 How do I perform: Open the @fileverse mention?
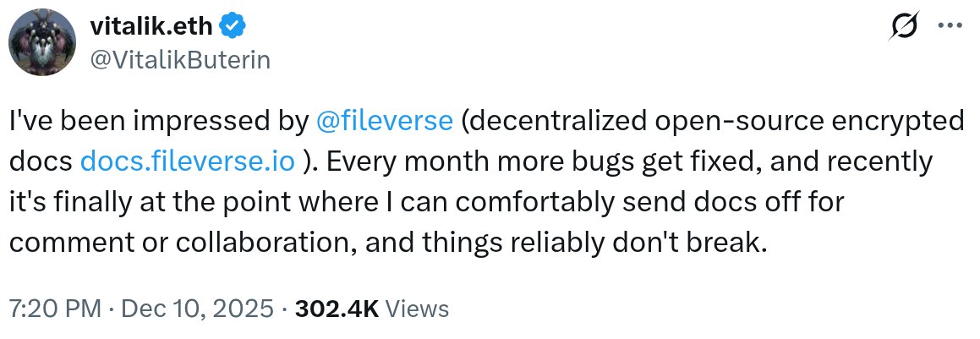383,122
